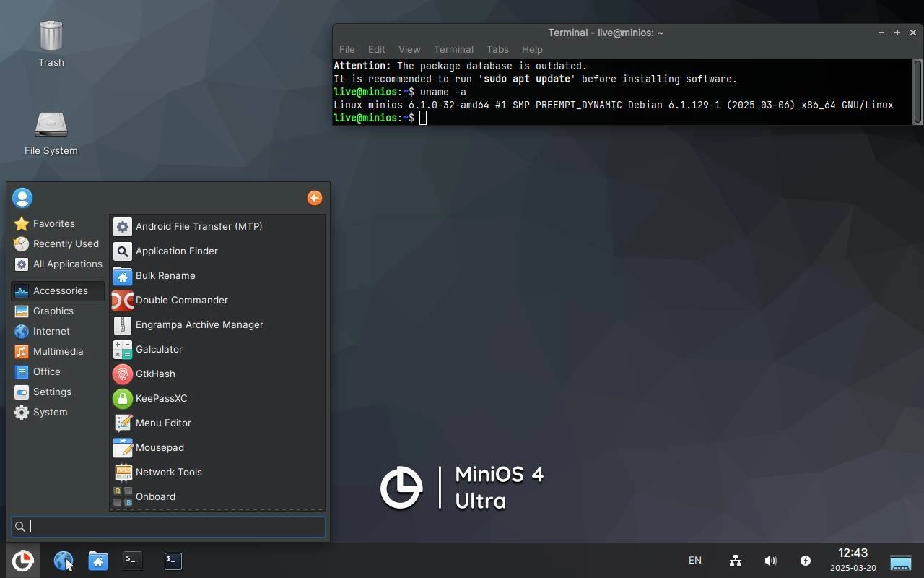
Task: Click the orange log out arrow button
Action: pyautogui.click(x=315, y=198)
